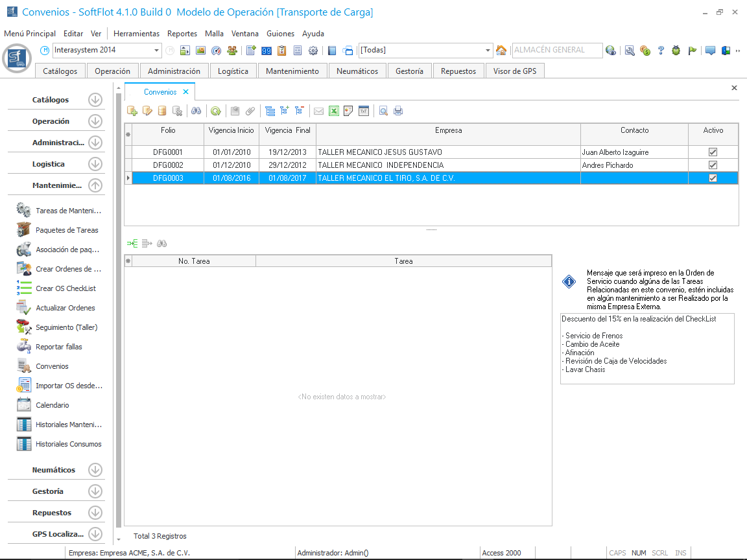Image resolution: width=747 pixels, height=560 pixels.
Task: Click the printer icon in Convenios toolbar
Action: coord(398,111)
